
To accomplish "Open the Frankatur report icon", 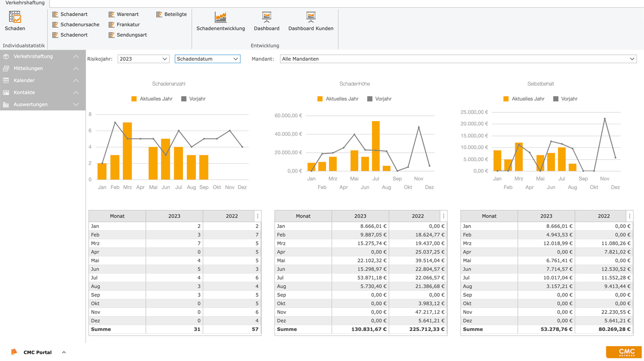I will [111, 25].
